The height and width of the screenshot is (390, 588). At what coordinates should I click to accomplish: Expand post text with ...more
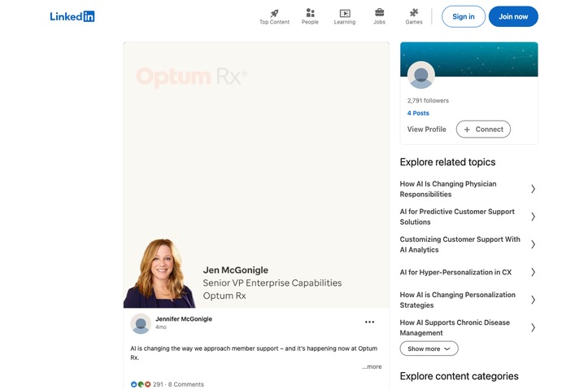point(372,366)
